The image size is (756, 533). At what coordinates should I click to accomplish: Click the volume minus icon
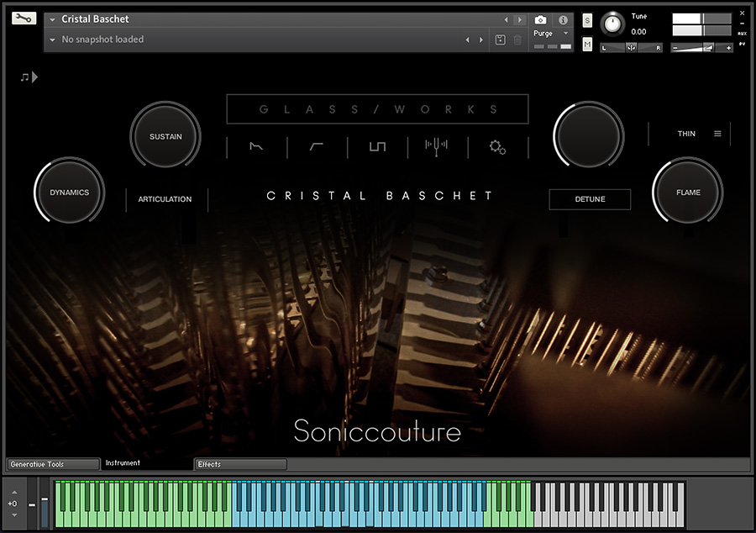point(675,48)
